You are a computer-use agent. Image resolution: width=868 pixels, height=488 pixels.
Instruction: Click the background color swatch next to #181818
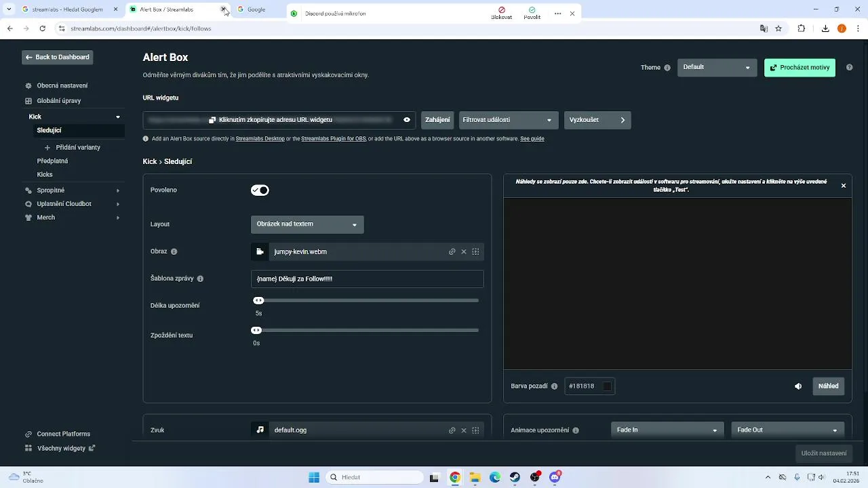point(608,386)
